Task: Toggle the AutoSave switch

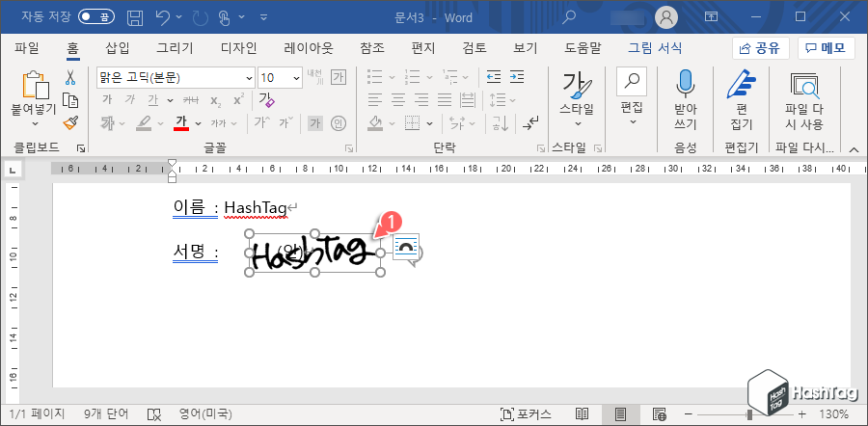Action: (96, 17)
